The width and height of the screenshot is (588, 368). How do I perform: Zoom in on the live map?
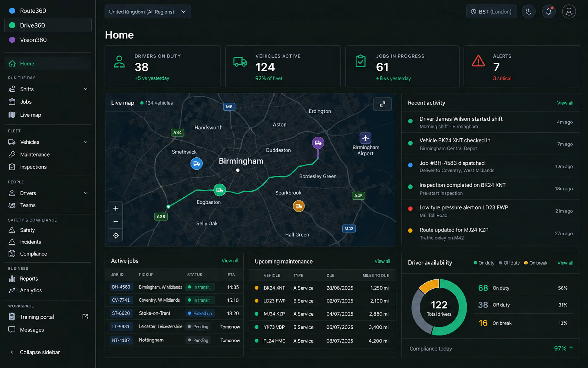(116, 208)
